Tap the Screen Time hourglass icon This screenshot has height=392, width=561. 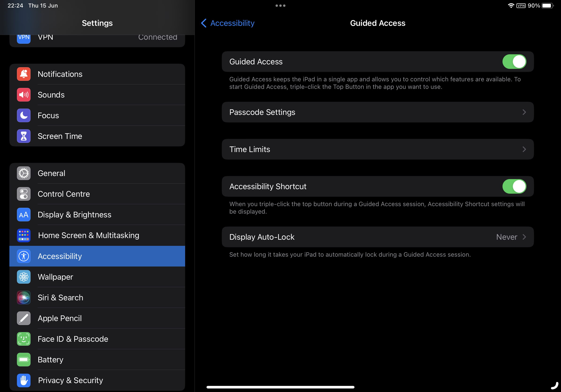click(24, 136)
